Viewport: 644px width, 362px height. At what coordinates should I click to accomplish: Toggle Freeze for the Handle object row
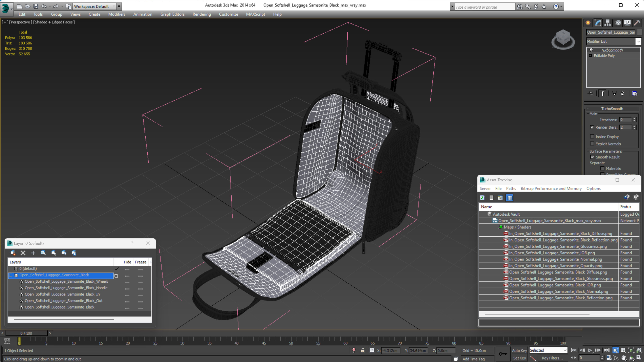(x=140, y=289)
